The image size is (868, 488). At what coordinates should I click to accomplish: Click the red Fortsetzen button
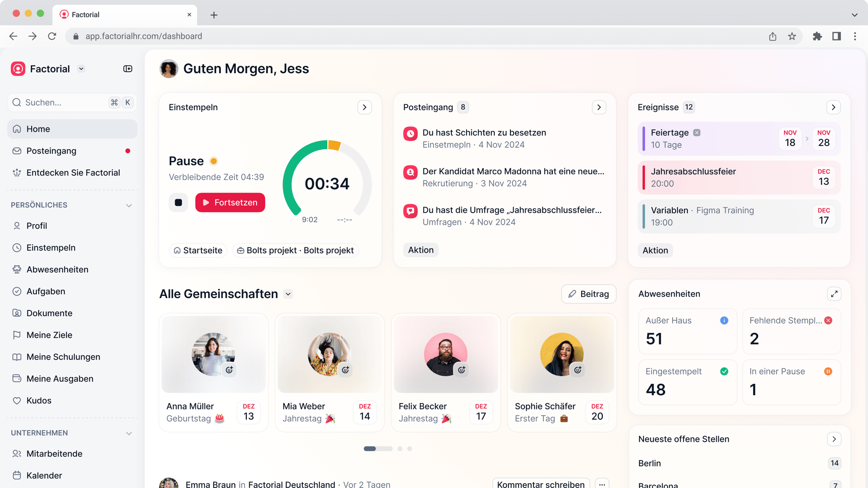(x=230, y=203)
